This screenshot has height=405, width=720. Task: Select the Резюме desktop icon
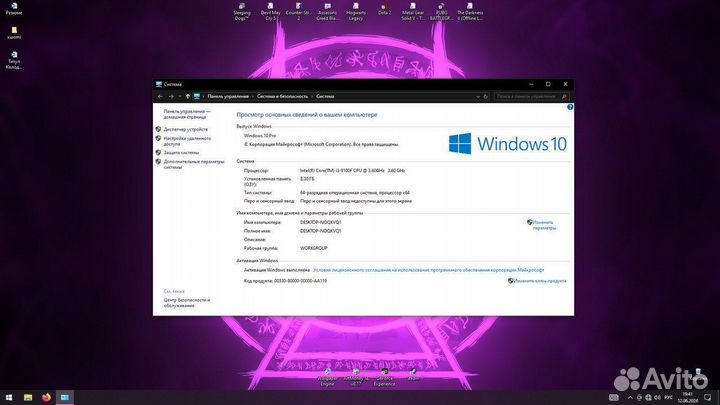14,9
